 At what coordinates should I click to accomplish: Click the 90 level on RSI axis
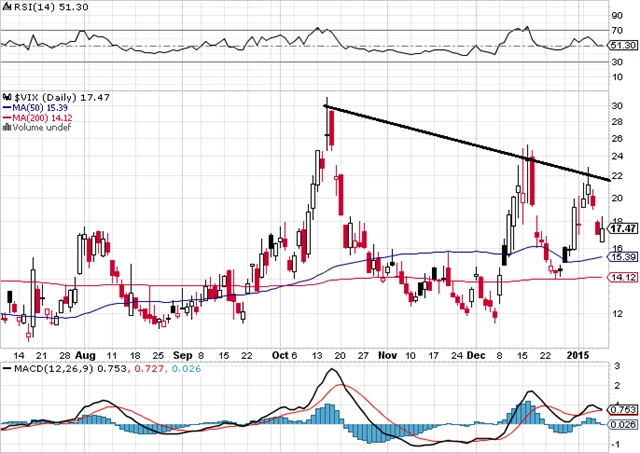pyautogui.click(x=617, y=15)
